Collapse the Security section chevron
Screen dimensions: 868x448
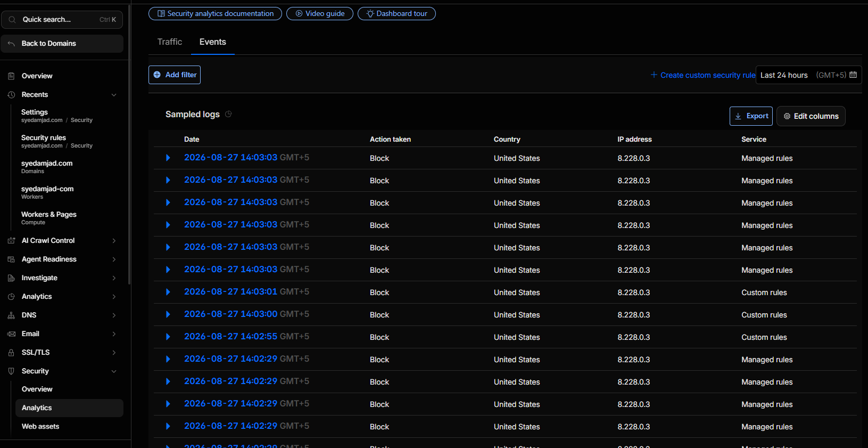(x=114, y=371)
